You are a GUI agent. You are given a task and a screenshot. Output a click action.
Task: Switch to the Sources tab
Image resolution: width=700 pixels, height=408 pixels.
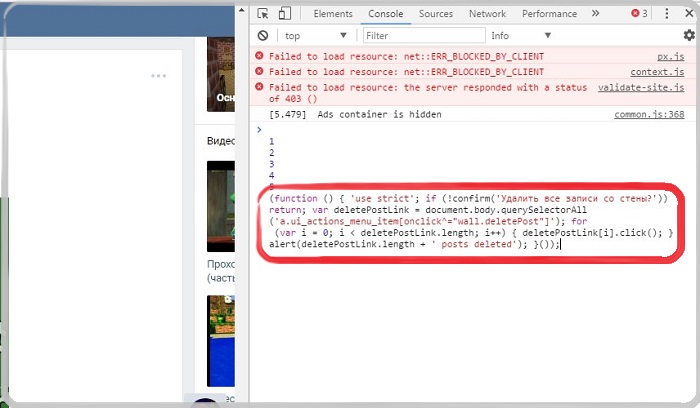point(435,14)
